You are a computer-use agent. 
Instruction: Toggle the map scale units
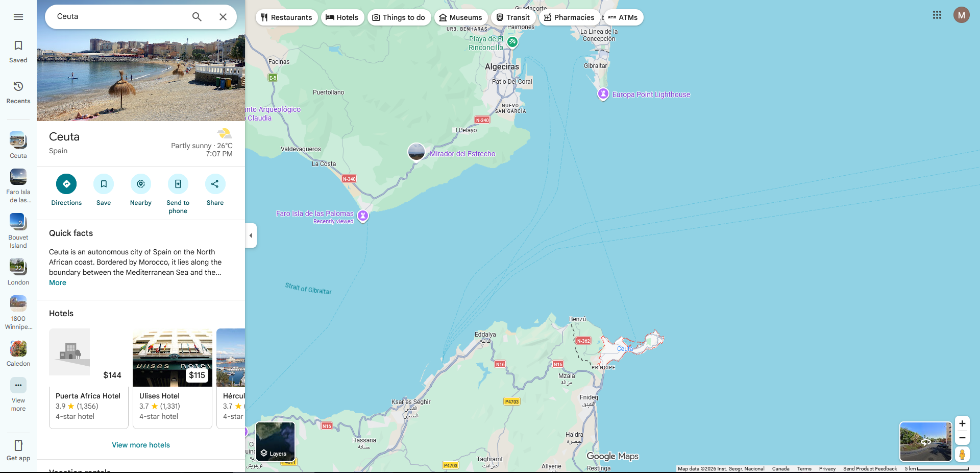937,469
